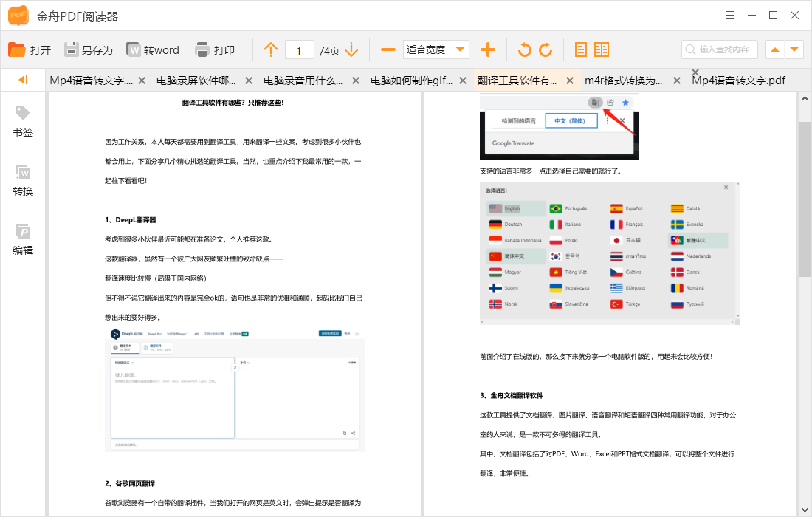Click the DeepL screenshot image in page
The height and width of the screenshot is (517, 812).
(x=235, y=389)
